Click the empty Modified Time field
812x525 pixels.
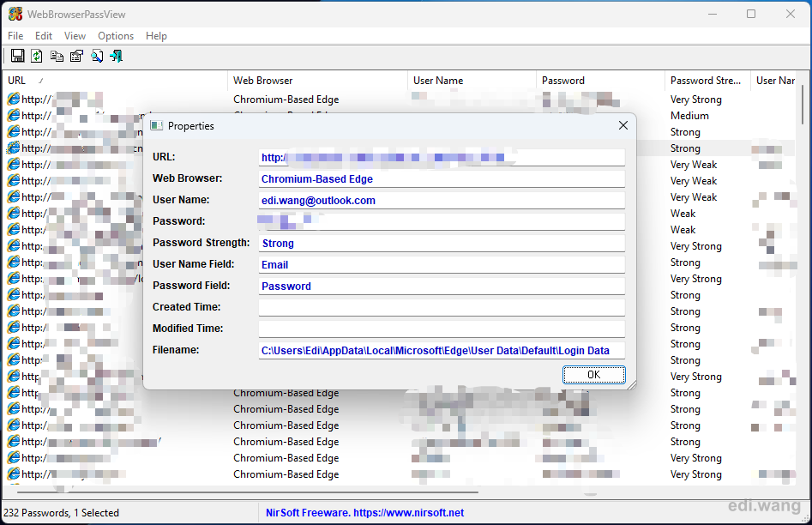tap(442, 329)
